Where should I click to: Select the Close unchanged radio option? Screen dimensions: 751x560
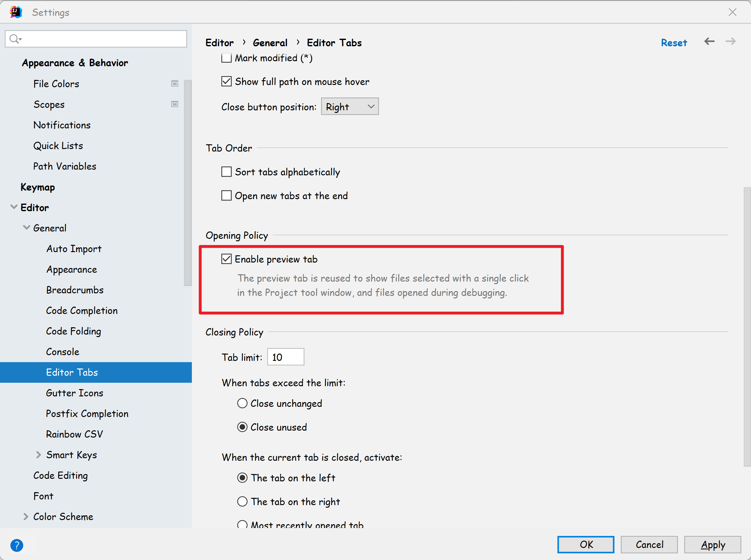(242, 403)
